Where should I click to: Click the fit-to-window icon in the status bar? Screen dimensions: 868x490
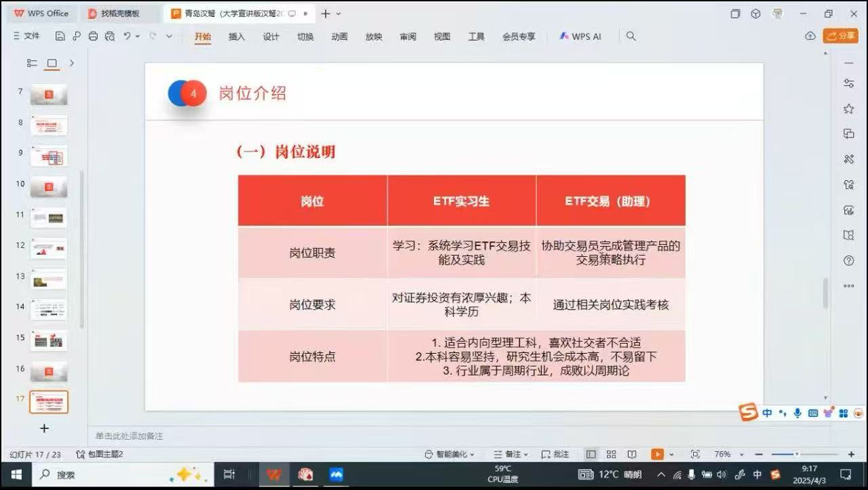[695, 454]
